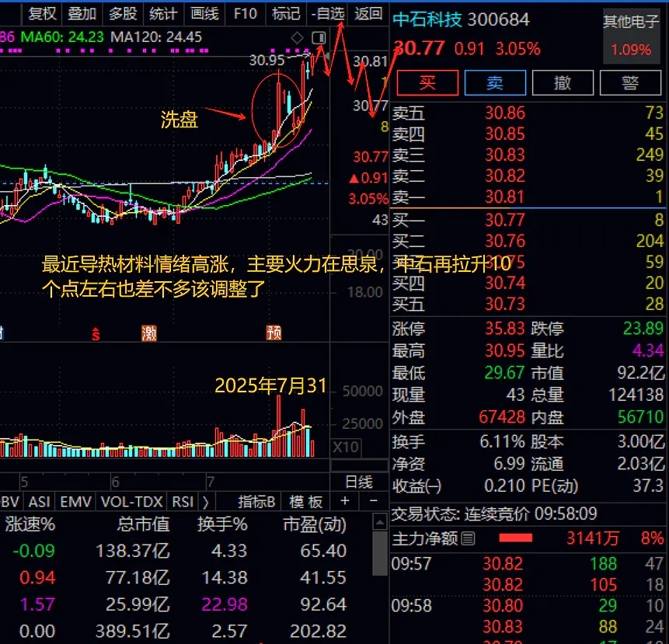Screen dimensions: 669x644
Task: Open the 复权 adjustment option
Action: point(42,14)
